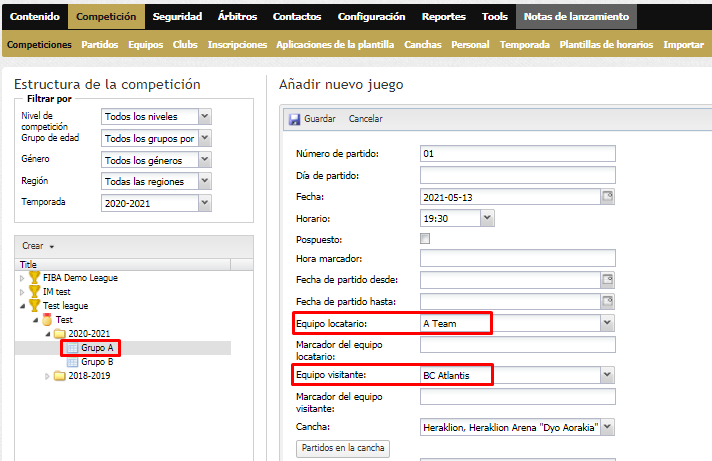Open the Partidos submenu item
Screen dimensions: 712x461
pos(100,45)
